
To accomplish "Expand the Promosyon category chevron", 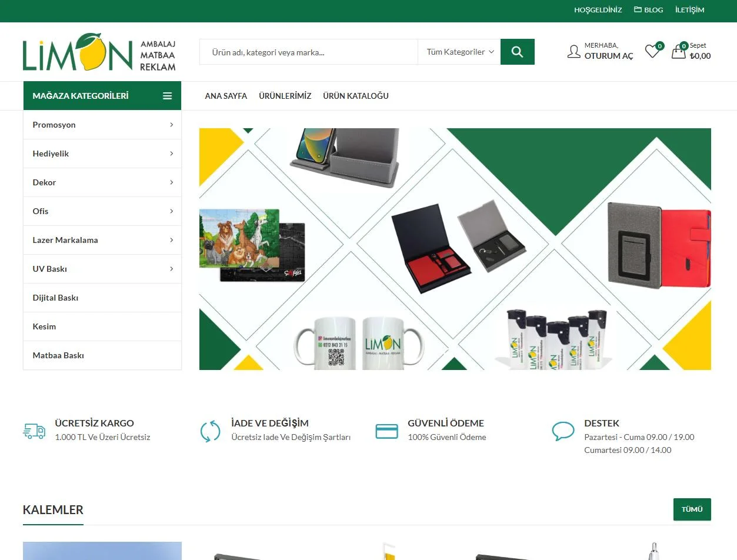I will coord(171,125).
